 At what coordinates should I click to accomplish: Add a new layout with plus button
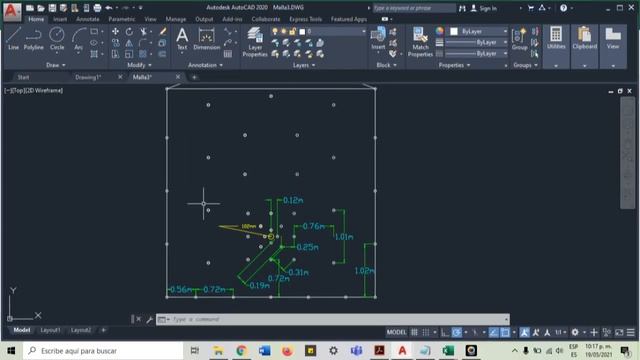[103, 330]
